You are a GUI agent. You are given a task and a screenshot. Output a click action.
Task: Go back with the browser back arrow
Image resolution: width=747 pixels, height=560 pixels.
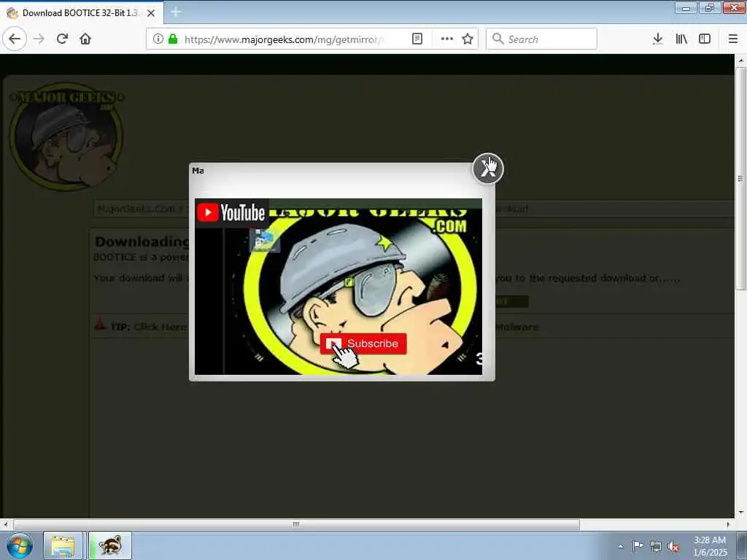[x=15, y=39]
